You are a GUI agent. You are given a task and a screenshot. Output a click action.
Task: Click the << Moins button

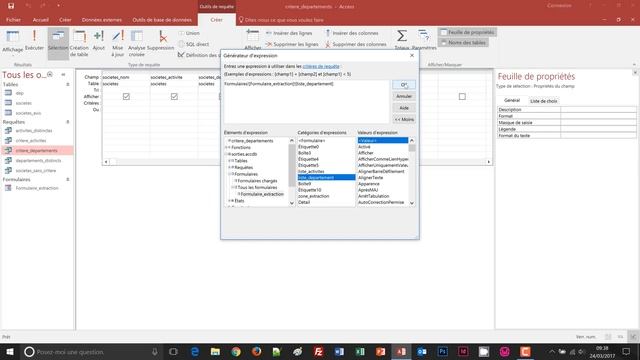pos(404,119)
